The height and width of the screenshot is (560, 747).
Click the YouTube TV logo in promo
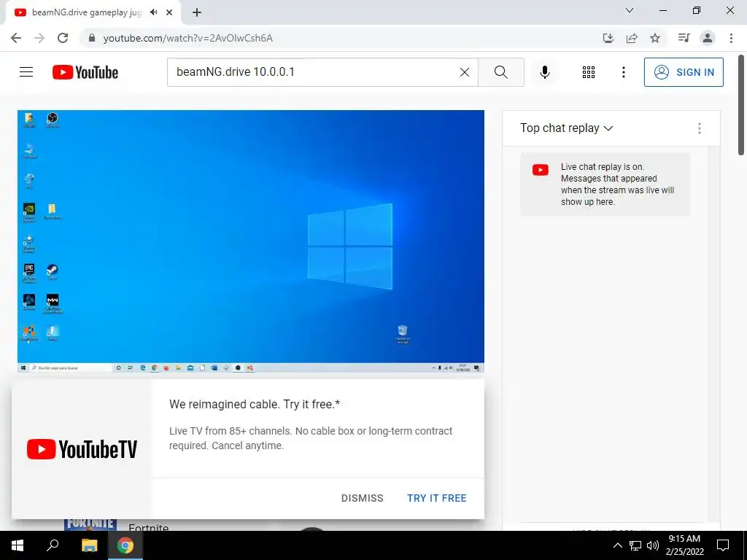pyautogui.click(x=82, y=449)
